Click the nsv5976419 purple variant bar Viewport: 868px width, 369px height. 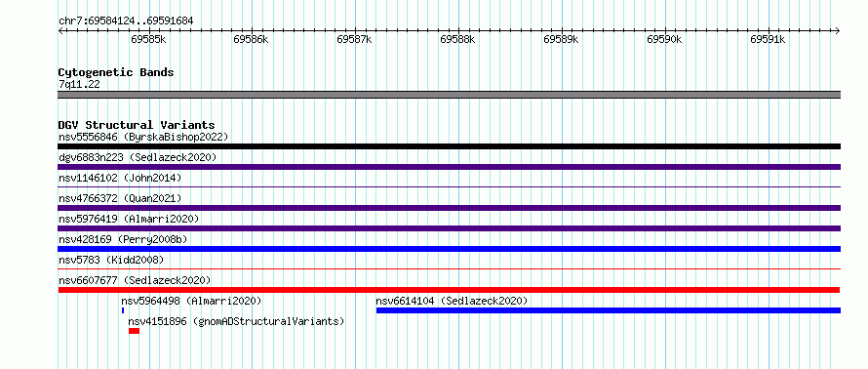[x=449, y=228]
